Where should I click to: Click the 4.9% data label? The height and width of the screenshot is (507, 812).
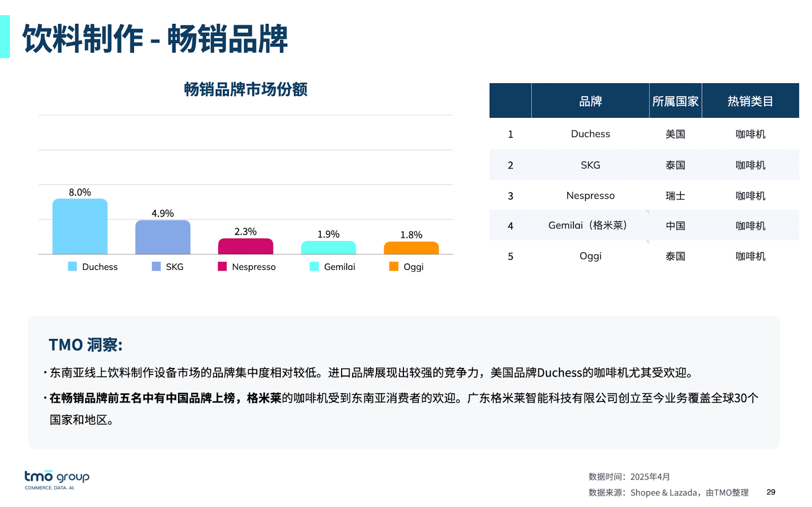(162, 214)
